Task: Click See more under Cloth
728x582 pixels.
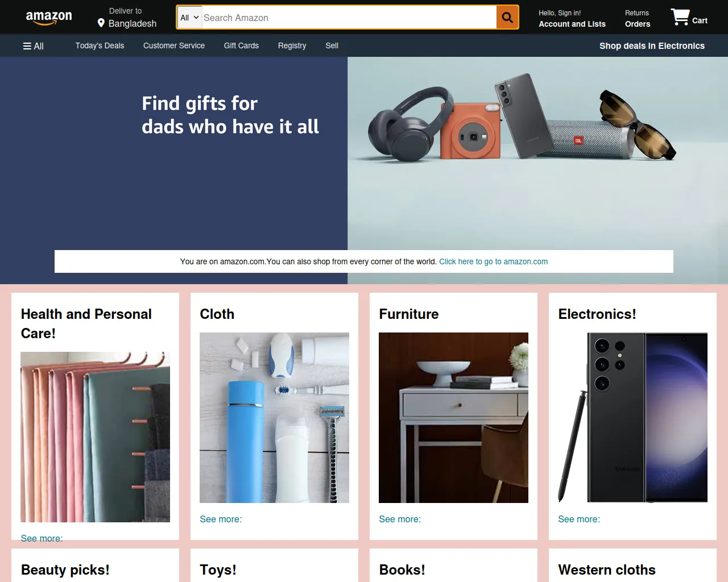Action: (221, 519)
